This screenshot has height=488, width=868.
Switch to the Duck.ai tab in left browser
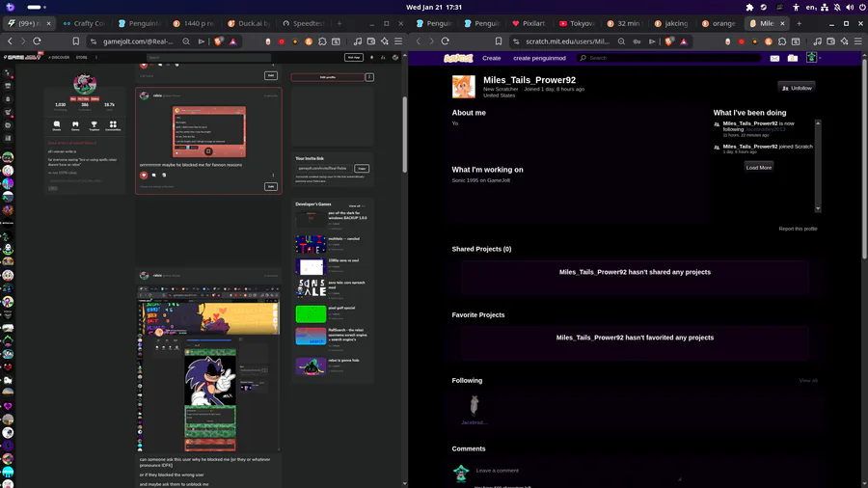coord(249,24)
